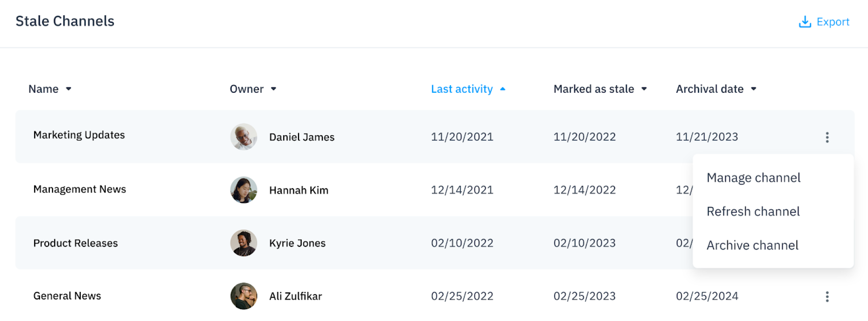
Task: Reverse Last activity sort arrow
Action: pyautogui.click(x=502, y=89)
